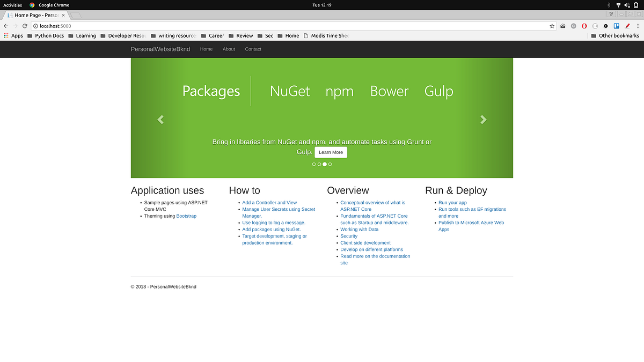Advance the carousel with the right chevron
Image resolution: width=644 pixels, height=362 pixels.
(x=483, y=120)
